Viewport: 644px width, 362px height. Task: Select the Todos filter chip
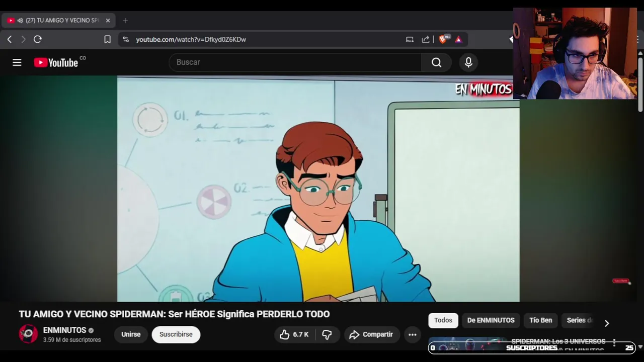[443, 320]
